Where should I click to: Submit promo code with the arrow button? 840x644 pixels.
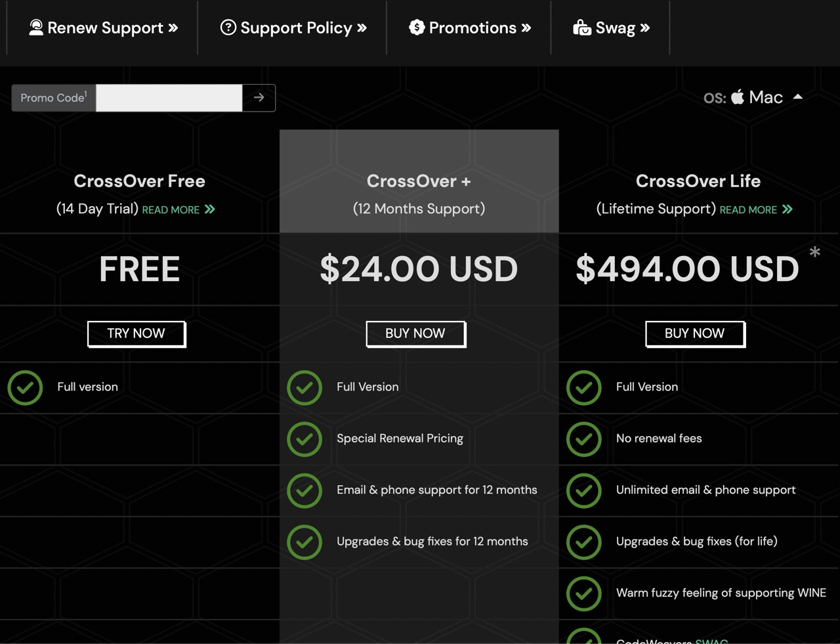pyautogui.click(x=259, y=98)
